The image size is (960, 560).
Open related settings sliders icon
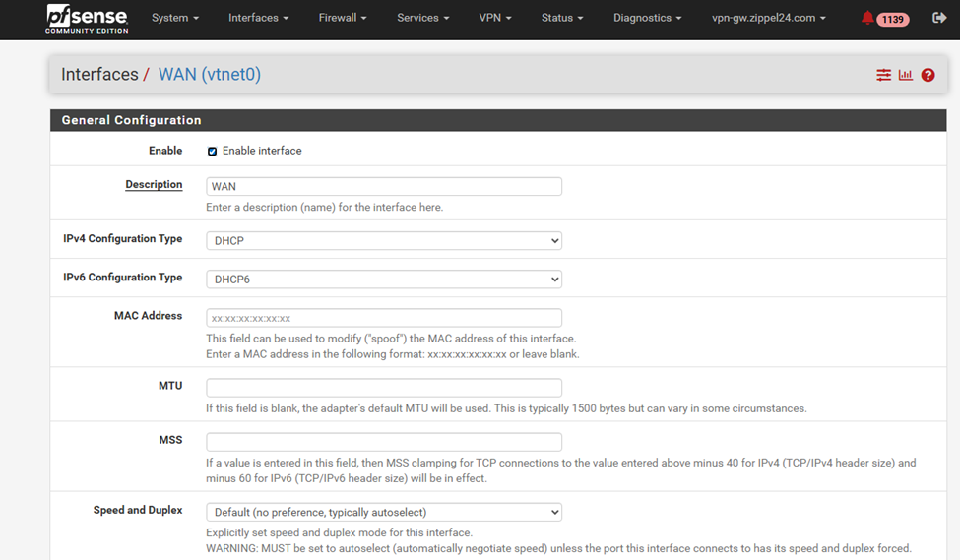pyautogui.click(x=883, y=75)
